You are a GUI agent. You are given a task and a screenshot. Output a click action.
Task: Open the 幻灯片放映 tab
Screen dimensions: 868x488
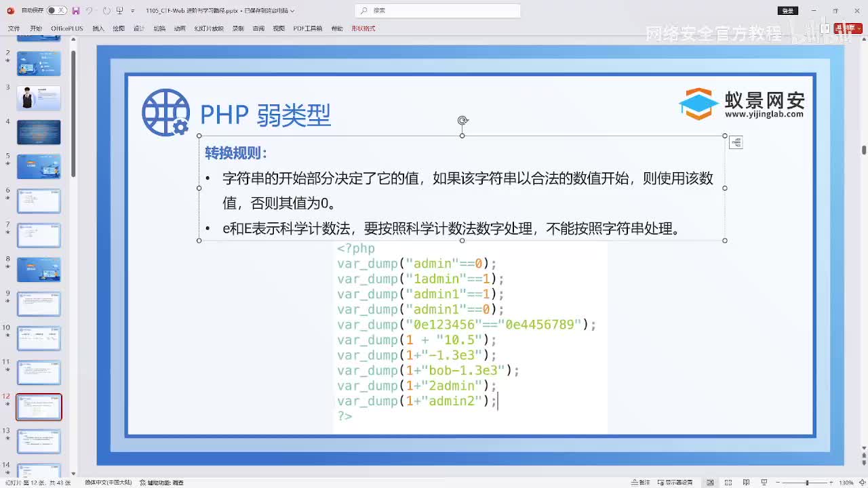pyautogui.click(x=209, y=28)
